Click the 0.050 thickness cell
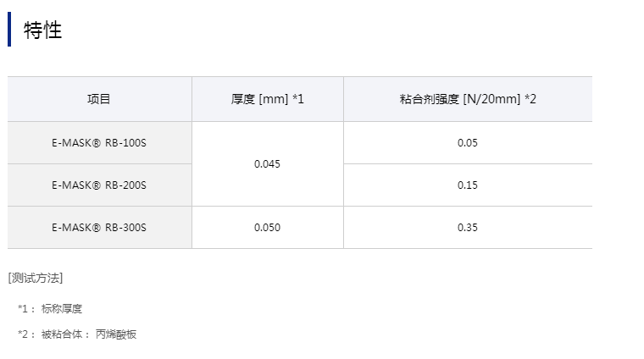Screen dimensions: 644x359 coord(267,227)
